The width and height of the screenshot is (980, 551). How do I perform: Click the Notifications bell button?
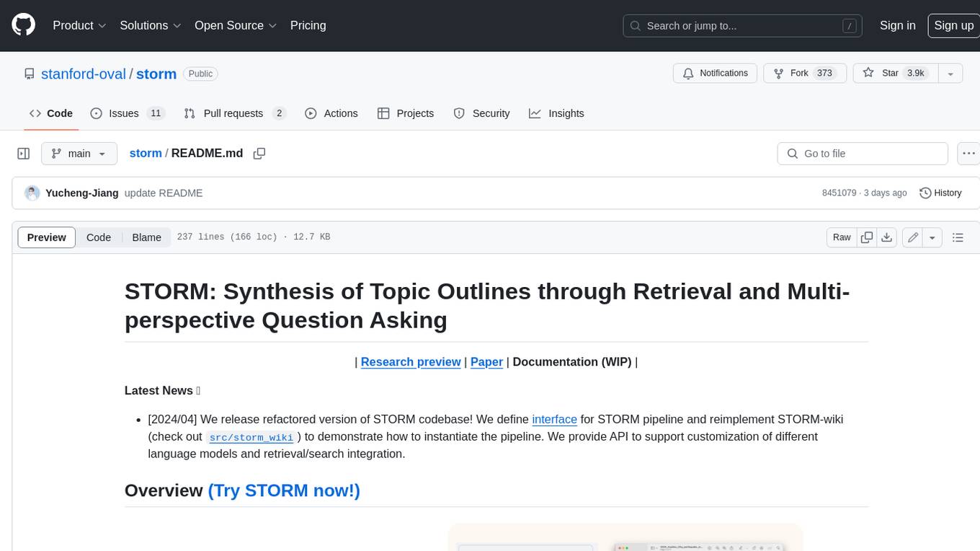(715, 73)
